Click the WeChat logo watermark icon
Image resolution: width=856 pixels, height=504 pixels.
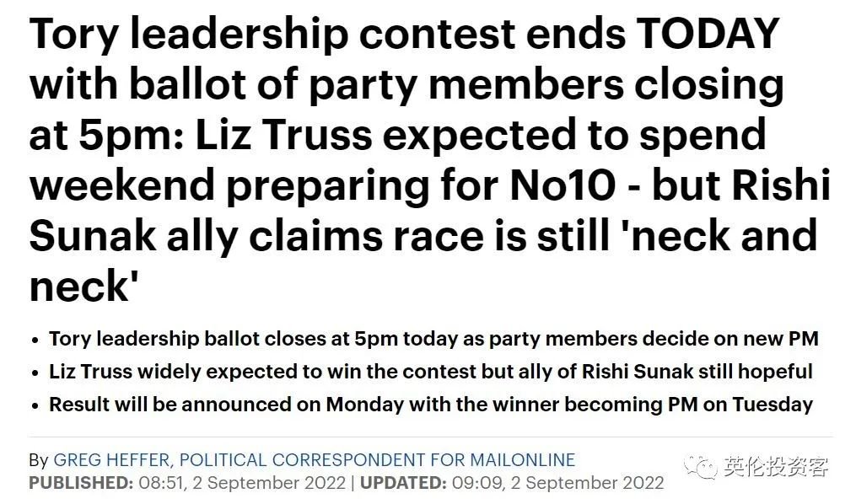701,467
